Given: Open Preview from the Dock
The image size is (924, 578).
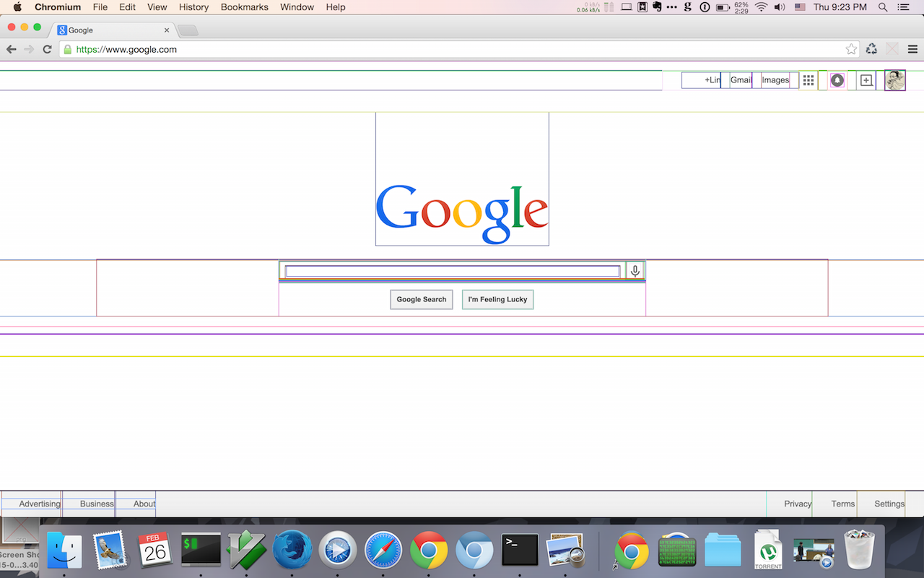Looking at the screenshot, I should (567, 551).
